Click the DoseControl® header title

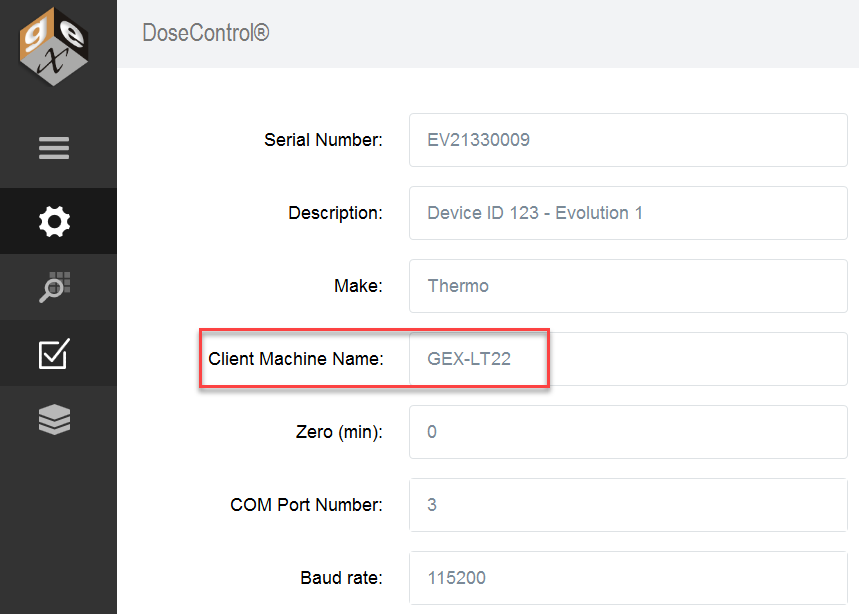[205, 33]
